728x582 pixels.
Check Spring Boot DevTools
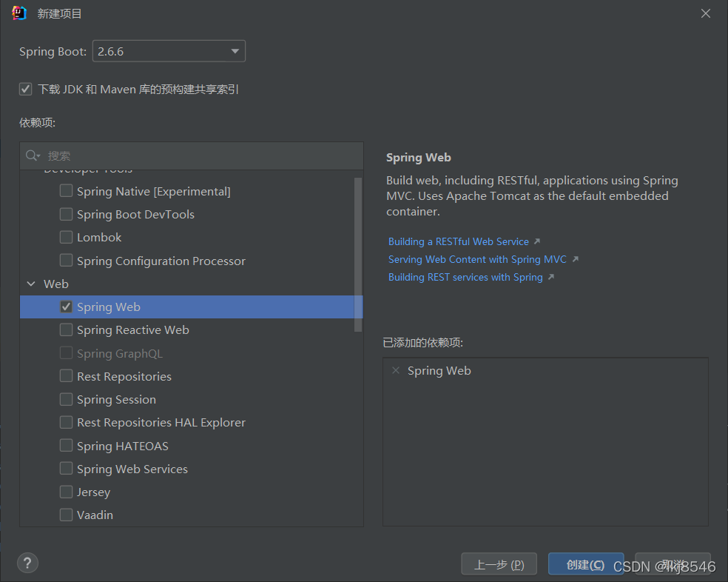[66, 214]
